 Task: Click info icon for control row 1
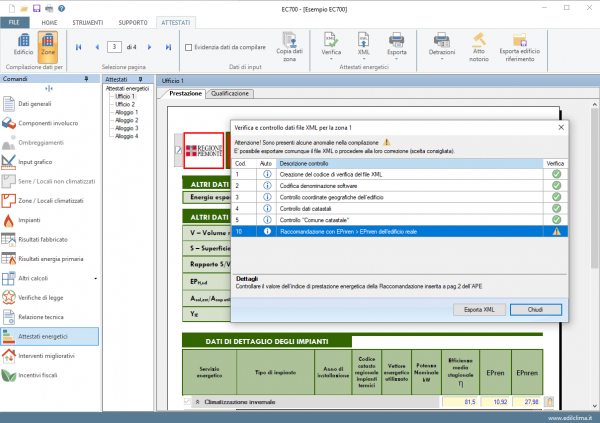click(267, 174)
